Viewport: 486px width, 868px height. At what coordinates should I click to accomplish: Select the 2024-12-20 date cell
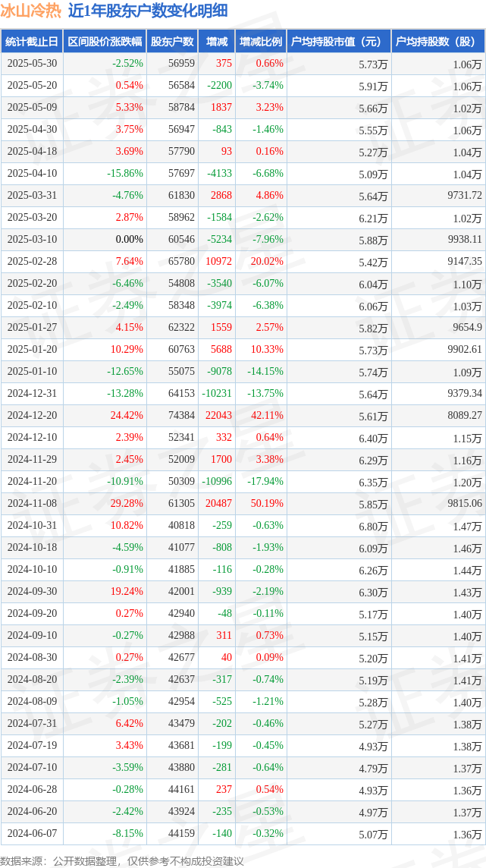coord(32,416)
